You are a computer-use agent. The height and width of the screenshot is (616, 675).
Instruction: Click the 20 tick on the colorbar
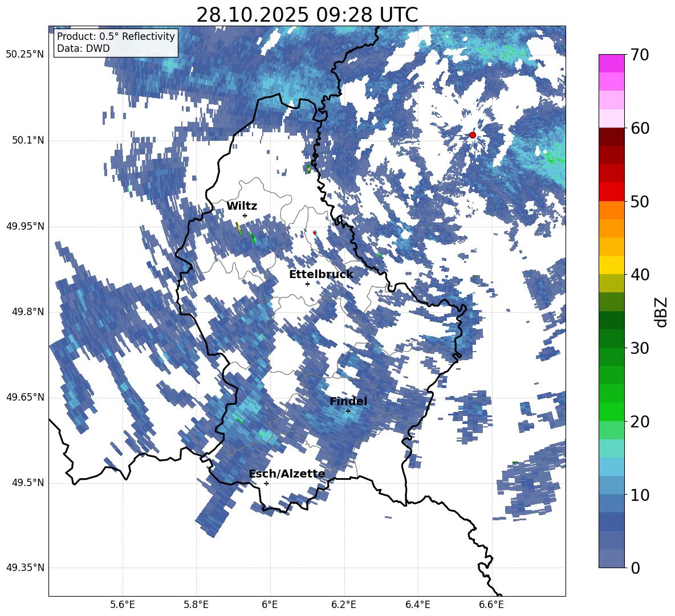click(x=640, y=422)
